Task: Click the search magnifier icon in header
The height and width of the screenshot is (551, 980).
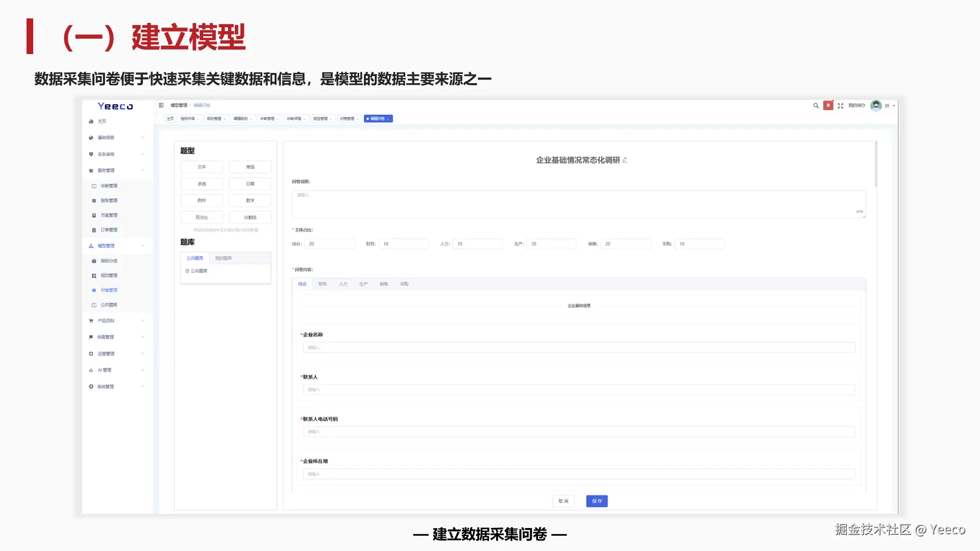Action: pos(816,106)
